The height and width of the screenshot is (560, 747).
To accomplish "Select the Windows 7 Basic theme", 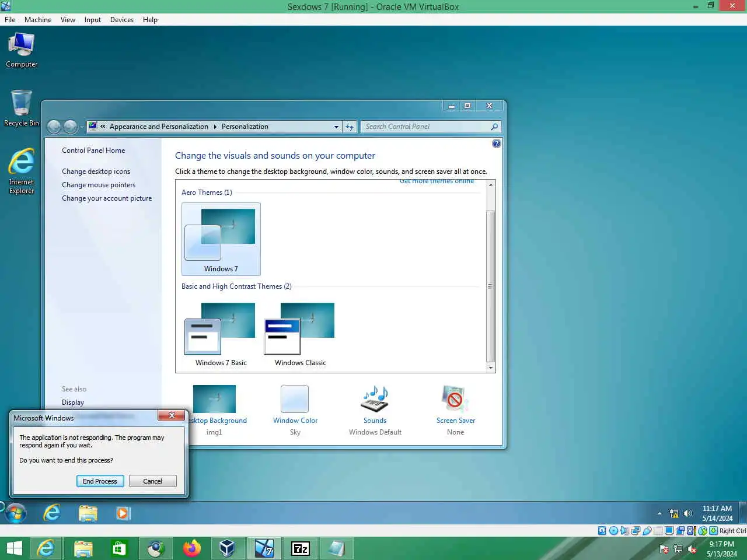I will click(x=221, y=335).
